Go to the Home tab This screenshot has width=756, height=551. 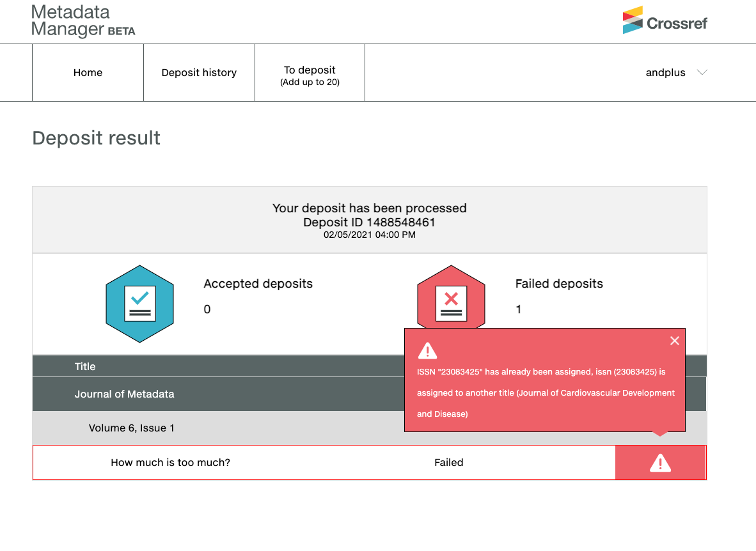coord(88,73)
